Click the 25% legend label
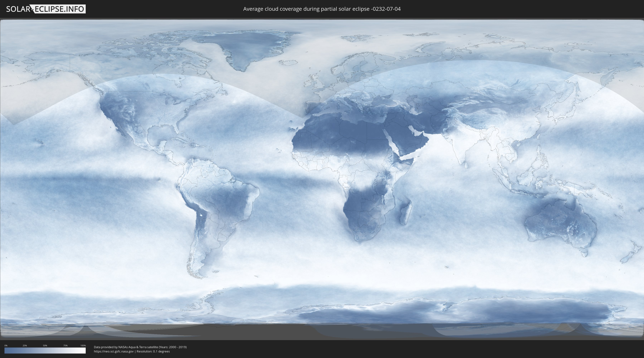 point(25,345)
